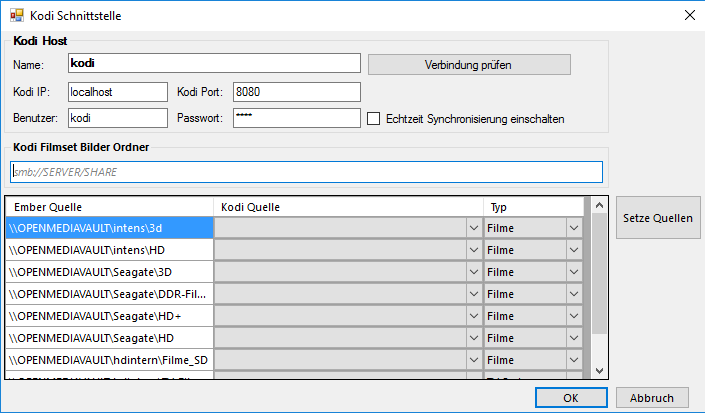Viewport: 705px width, 415px height.
Task: Click the Kodi Schnittstelle window icon
Action: (x=17, y=15)
